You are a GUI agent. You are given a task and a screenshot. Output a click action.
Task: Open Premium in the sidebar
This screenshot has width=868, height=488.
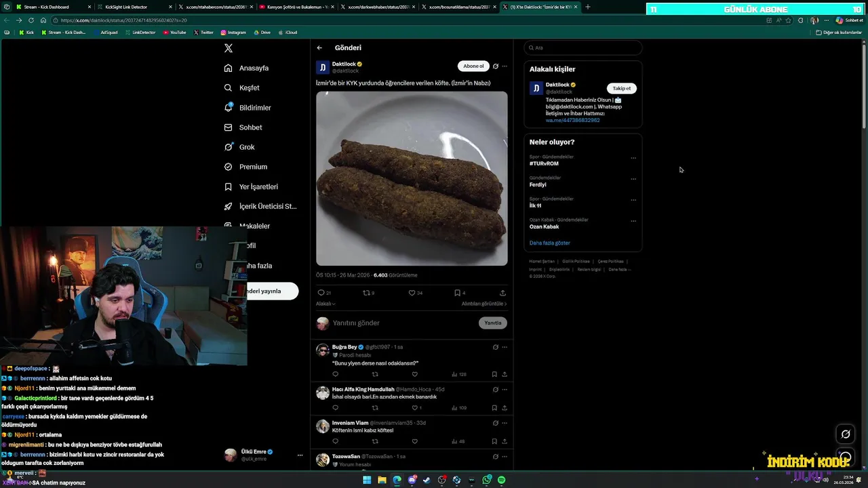245,167
